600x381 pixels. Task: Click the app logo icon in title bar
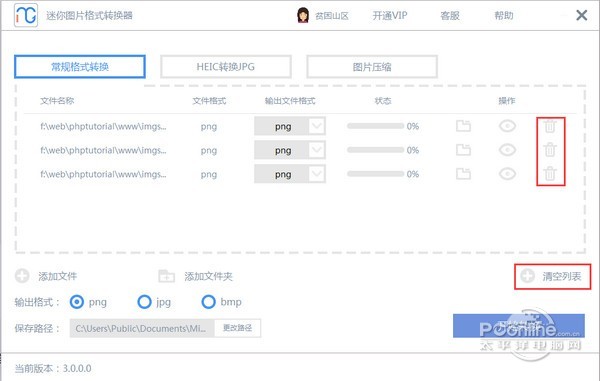tap(26, 15)
